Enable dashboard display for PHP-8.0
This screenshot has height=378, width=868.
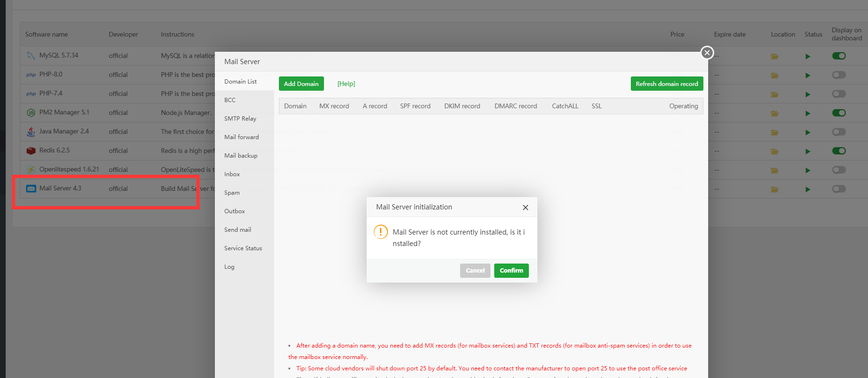(x=839, y=75)
